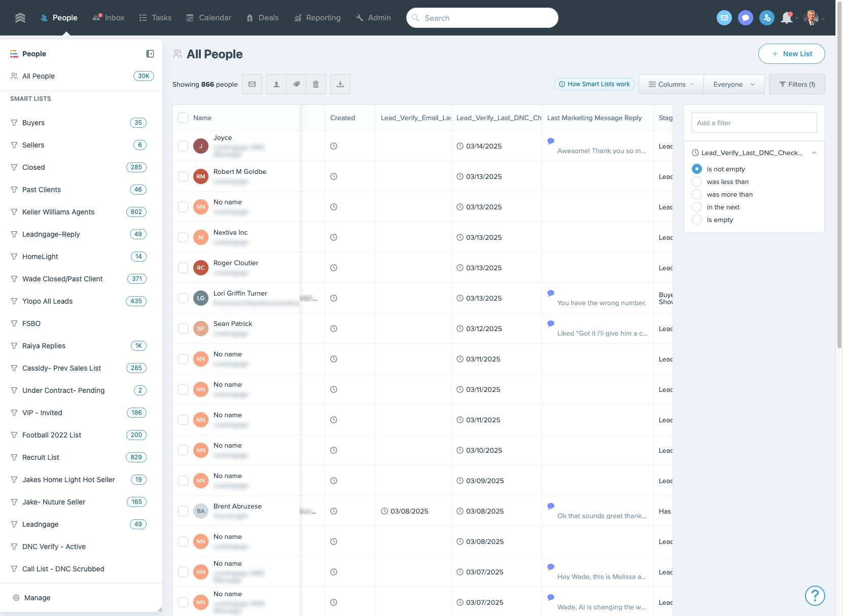843x616 pixels.
Task: Click the blue mail icon in the header
Action: (724, 18)
